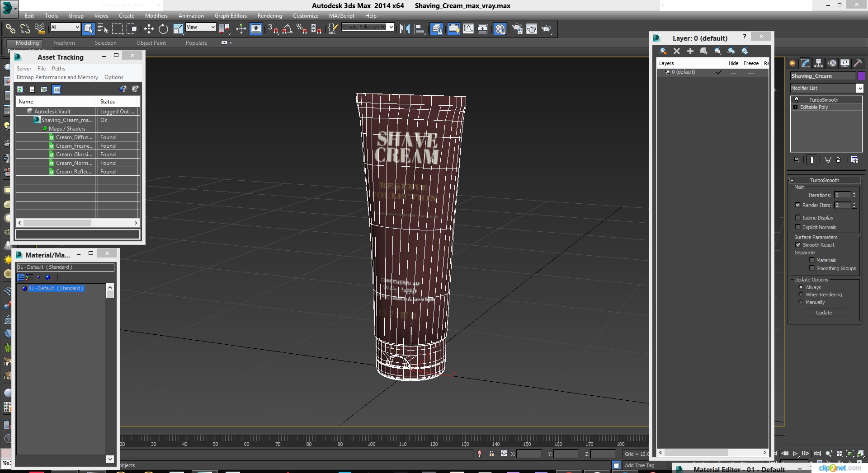Image resolution: width=868 pixels, height=473 pixels.
Task: Open the Hierarchy command panel tab
Action: tap(819, 63)
